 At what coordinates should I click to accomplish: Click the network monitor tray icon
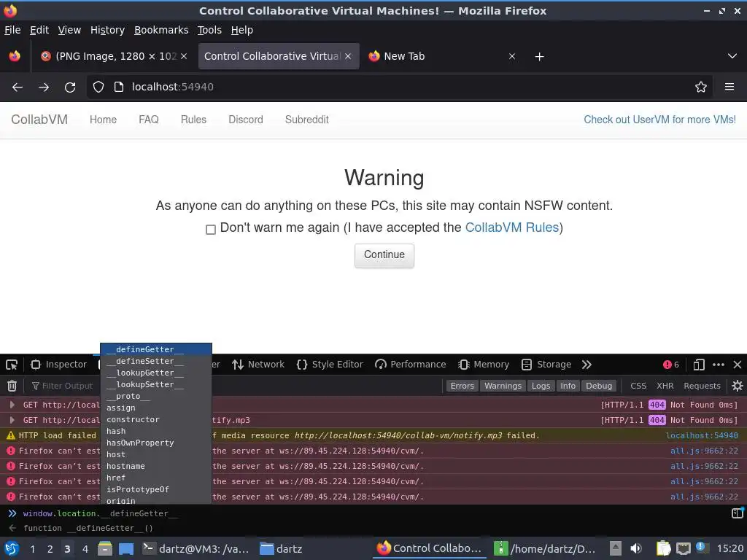click(x=683, y=548)
